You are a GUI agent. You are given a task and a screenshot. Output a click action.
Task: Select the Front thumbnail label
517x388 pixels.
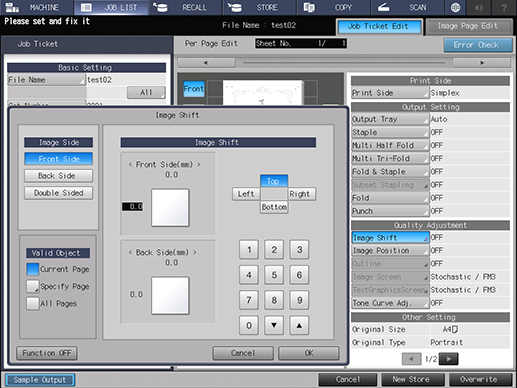tap(194, 89)
